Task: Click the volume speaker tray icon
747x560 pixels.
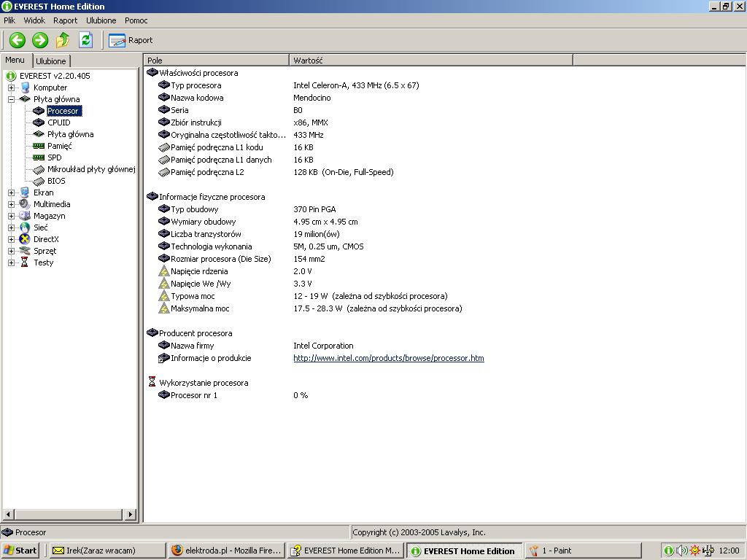Action: (682, 551)
